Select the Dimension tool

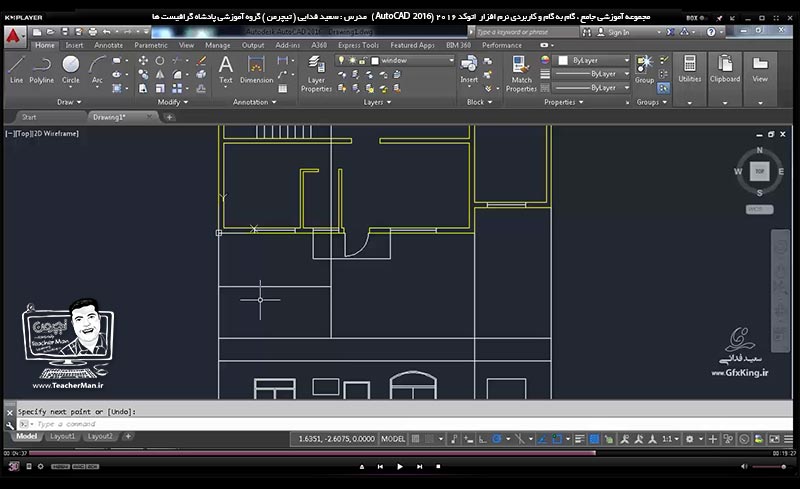pyautogui.click(x=256, y=69)
